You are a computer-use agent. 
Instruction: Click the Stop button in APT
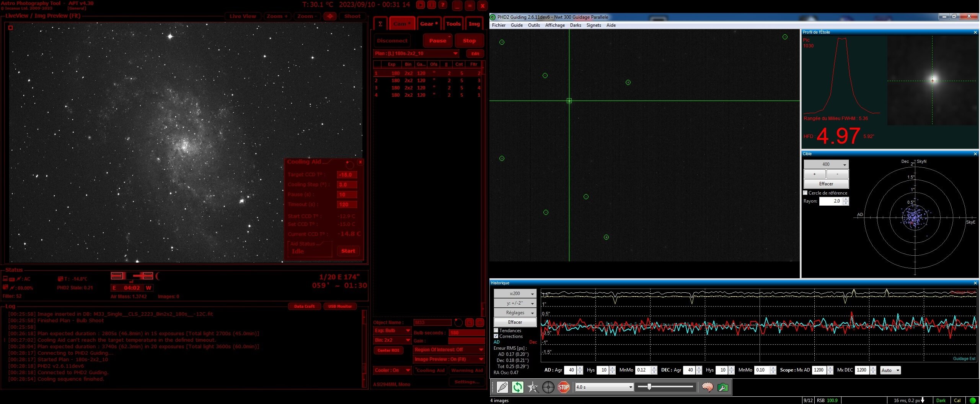click(469, 41)
